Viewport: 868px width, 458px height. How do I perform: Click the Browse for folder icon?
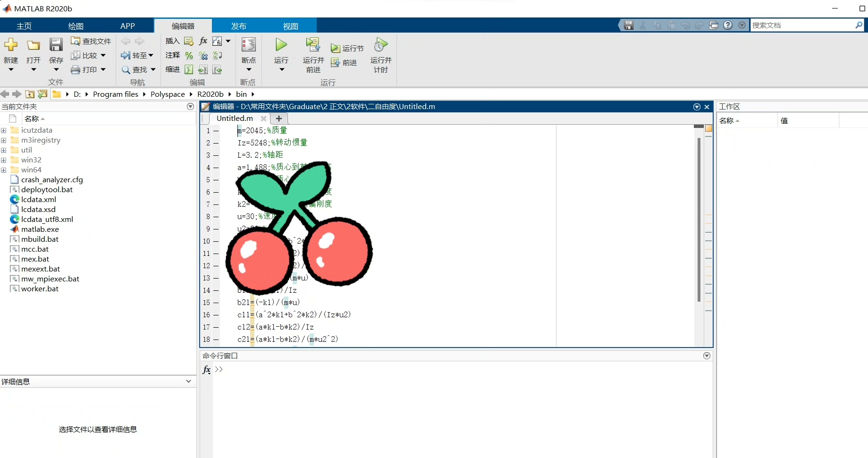(42, 94)
